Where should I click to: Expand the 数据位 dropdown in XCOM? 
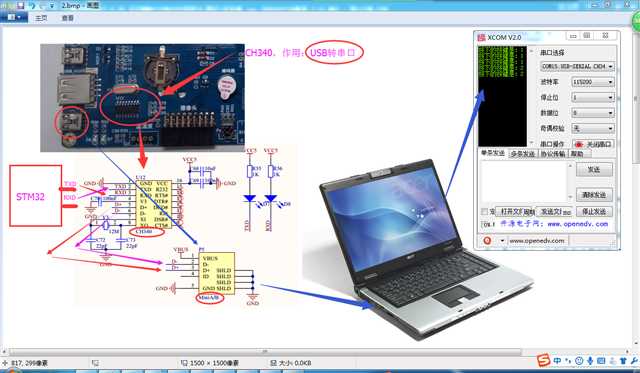[593, 113]
